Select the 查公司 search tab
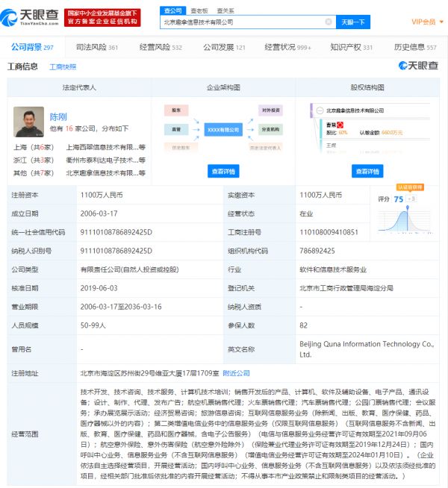The height and width of the screenshot is (488, 448). click(172, 10)
